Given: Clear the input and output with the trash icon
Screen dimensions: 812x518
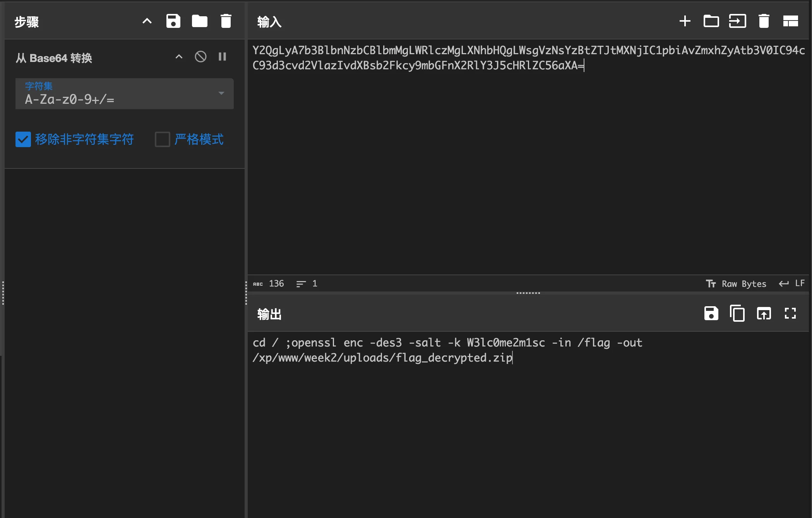Looking at the screenshot, I should click(764, 21).
